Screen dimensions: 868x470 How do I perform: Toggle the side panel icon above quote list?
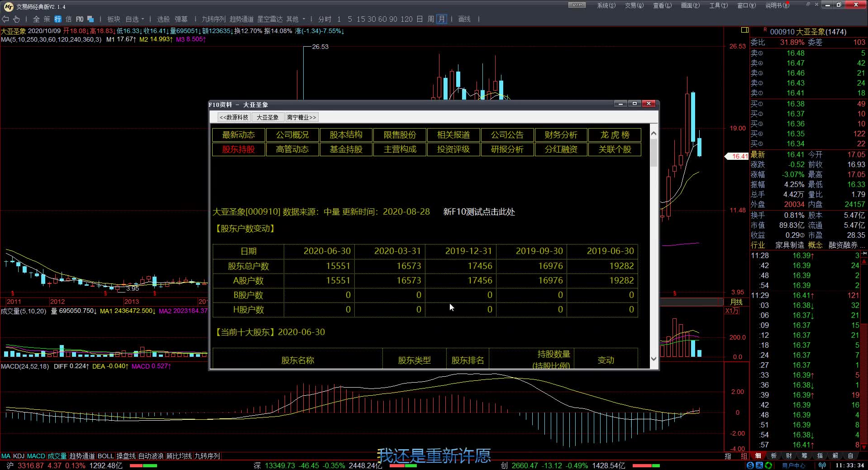coord(744,30)
